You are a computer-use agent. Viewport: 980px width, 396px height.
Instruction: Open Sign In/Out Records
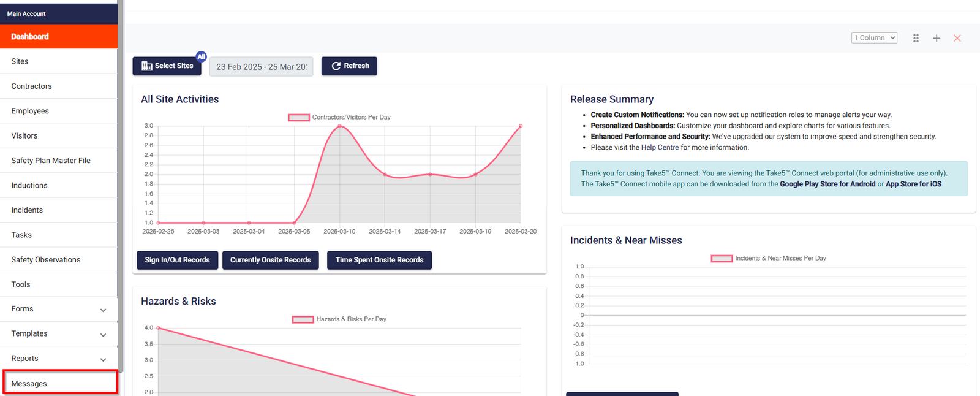177,260
